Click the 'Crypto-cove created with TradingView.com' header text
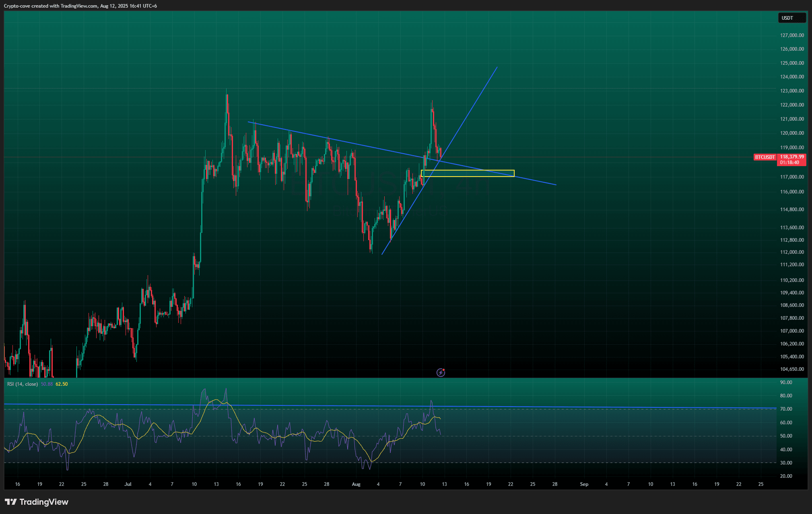 (51, 6)
